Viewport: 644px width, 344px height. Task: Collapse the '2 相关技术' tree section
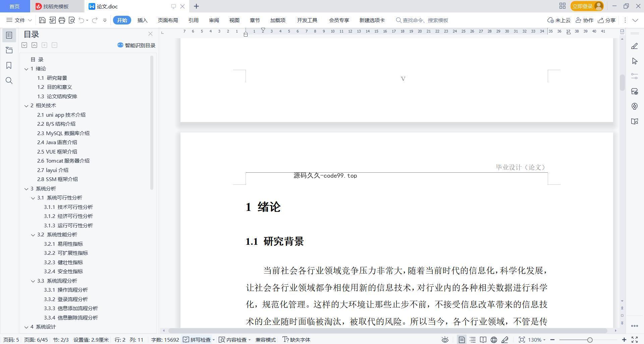click(x=26, y=106)
